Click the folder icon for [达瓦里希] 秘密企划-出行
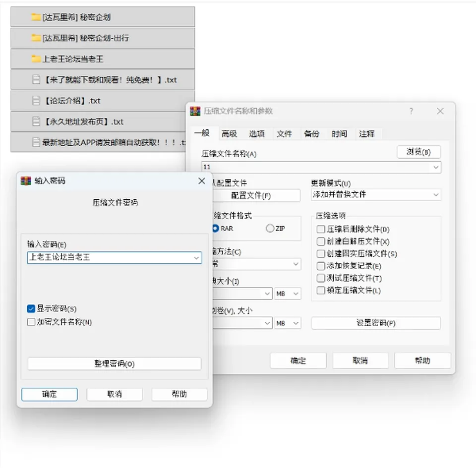The image size is (476, 468). 36,38
